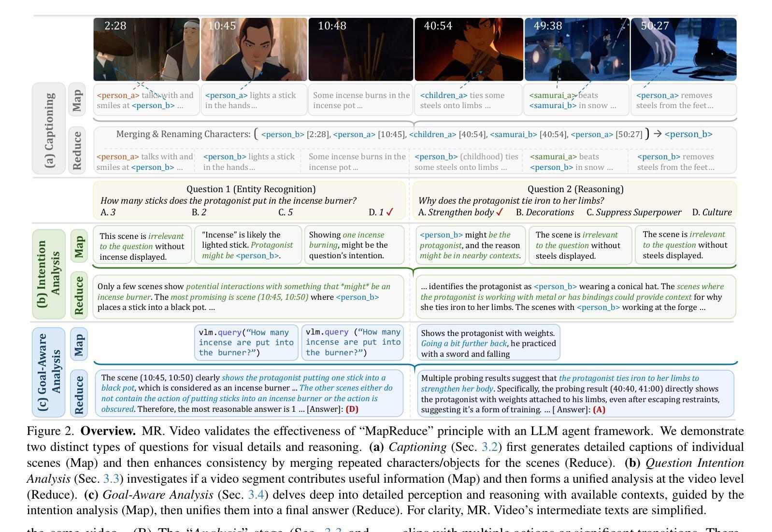
Task: Click caption '<person_a> lights a stick'
Action: point(254,100)
